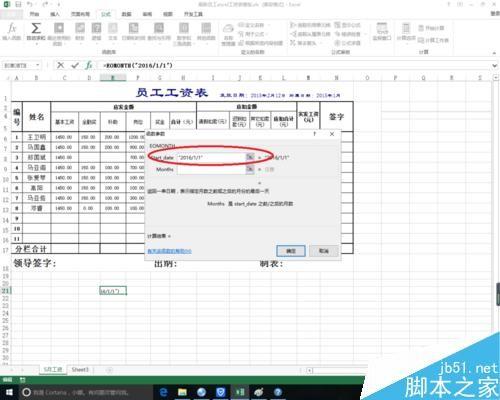Open the Home ribbon tab
This screenshot has width=500, height=400.
(34, 14)
